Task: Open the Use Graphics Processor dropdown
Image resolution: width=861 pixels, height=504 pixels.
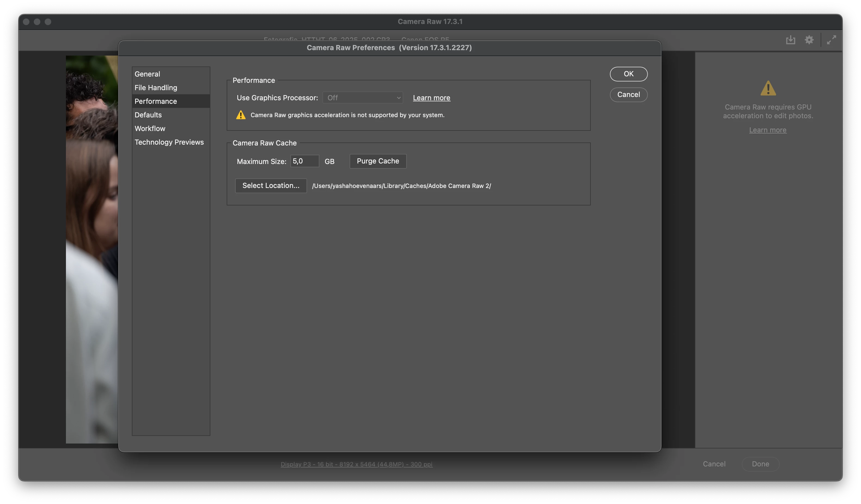Action: point(363,98)
